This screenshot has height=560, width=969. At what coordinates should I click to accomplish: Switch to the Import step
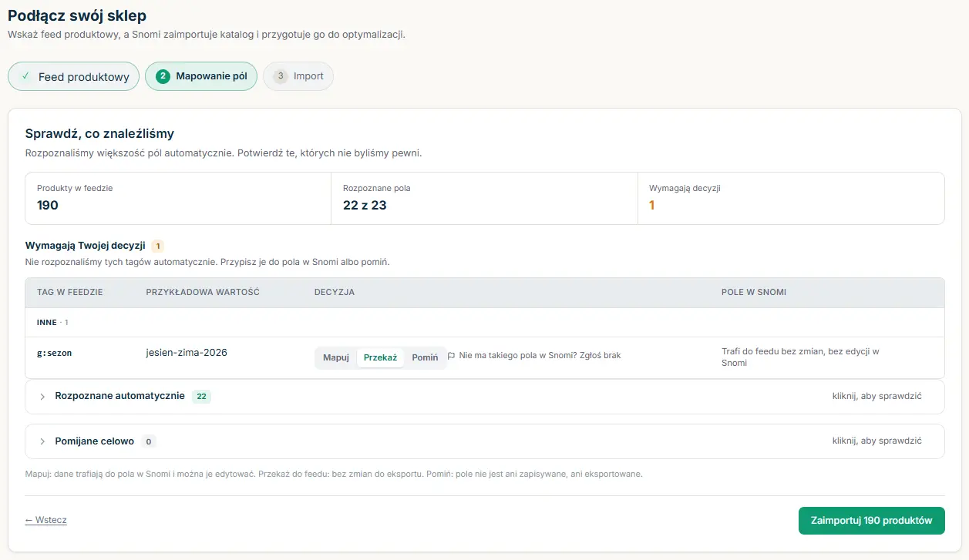[x=298, y=76]
